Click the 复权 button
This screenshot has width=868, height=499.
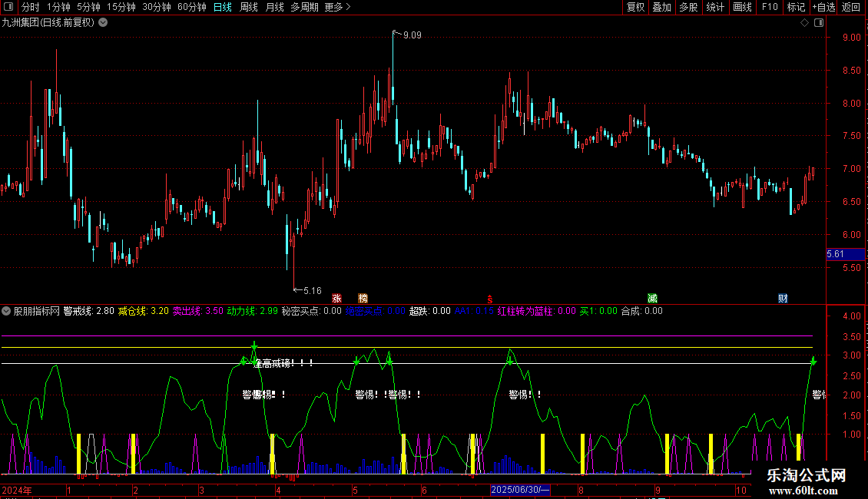pyautogui.click(x=635, y=8)
